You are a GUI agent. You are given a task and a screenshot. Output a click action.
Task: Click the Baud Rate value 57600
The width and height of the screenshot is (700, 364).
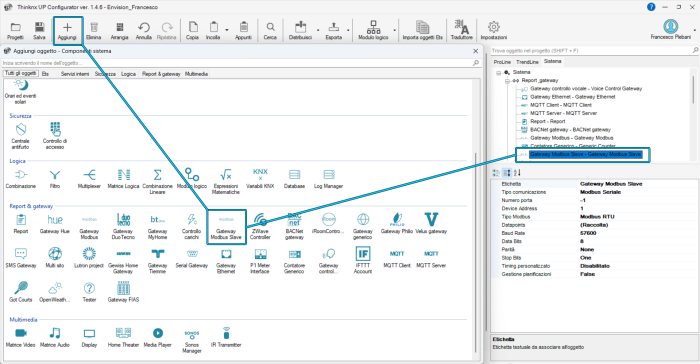(x=588, y=233)
